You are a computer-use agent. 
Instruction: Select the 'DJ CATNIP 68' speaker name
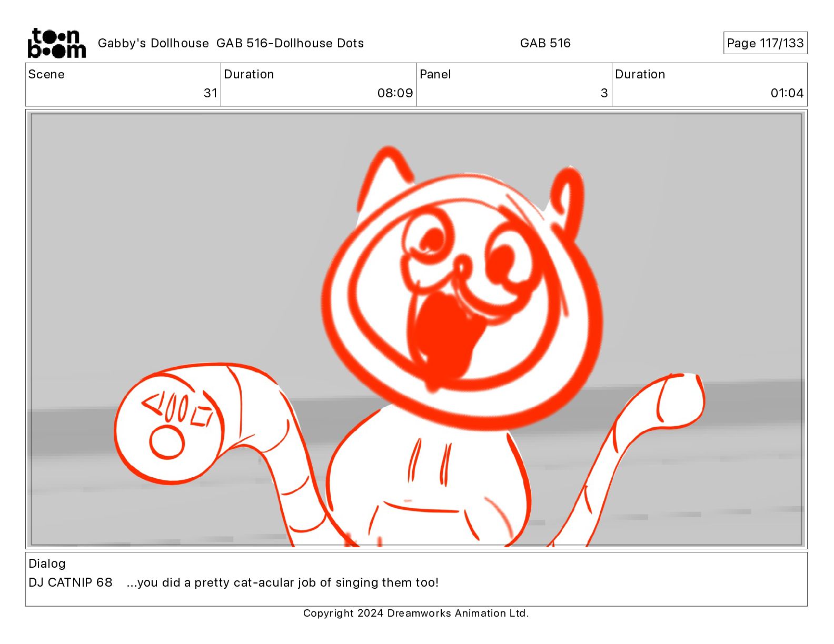click(71, 582)
